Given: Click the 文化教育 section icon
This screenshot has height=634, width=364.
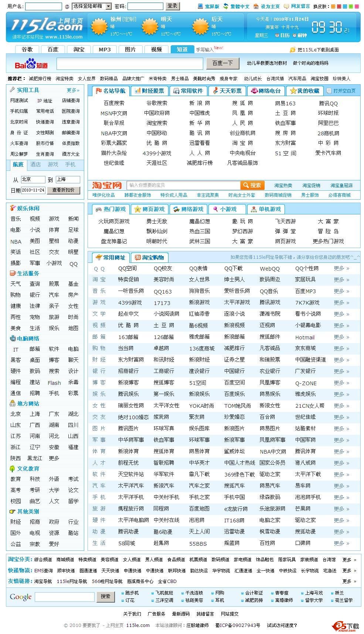Looking at the screenshot, I should pyautogui.click(x=13, y=468).
